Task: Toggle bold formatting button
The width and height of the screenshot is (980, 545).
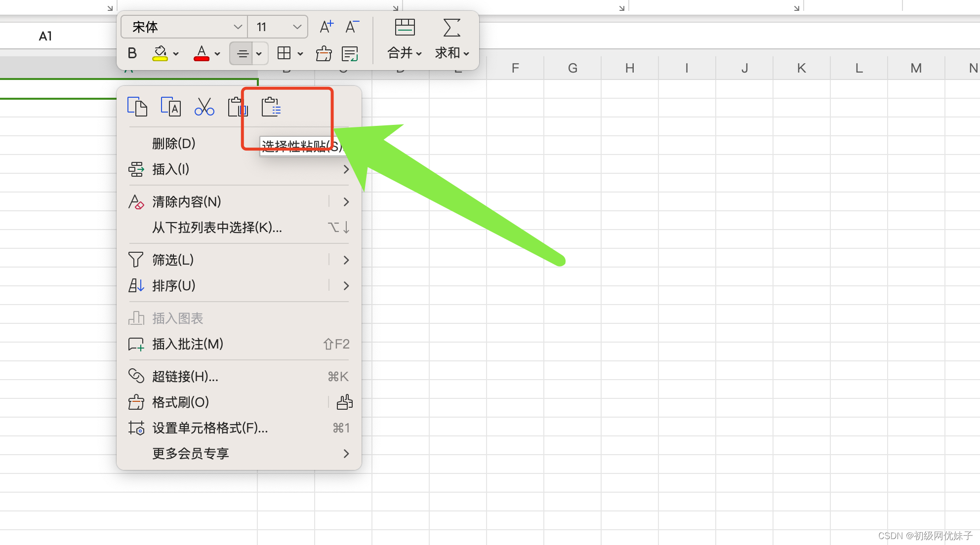Action: pos(132,53)
